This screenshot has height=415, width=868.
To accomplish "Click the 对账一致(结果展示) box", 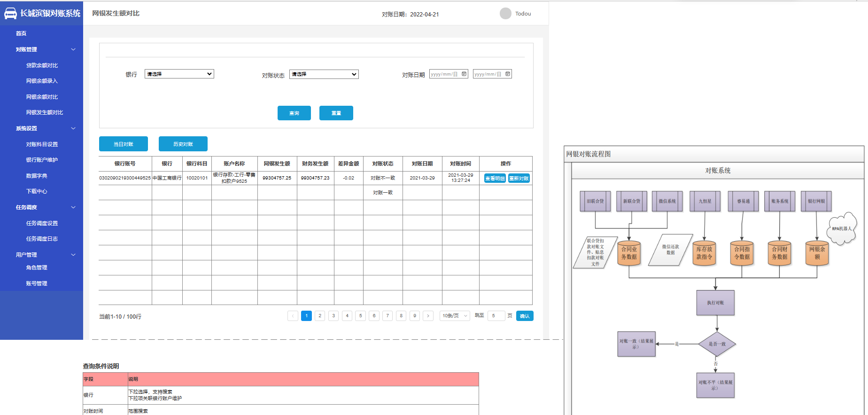I will pyautogui.click(x=636, y=344).
